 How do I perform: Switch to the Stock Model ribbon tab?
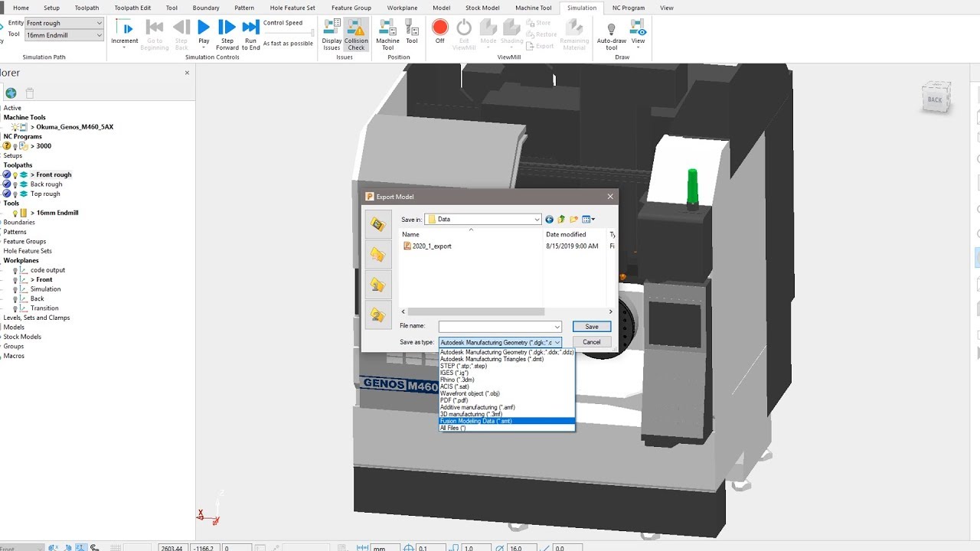click(482, 8)
